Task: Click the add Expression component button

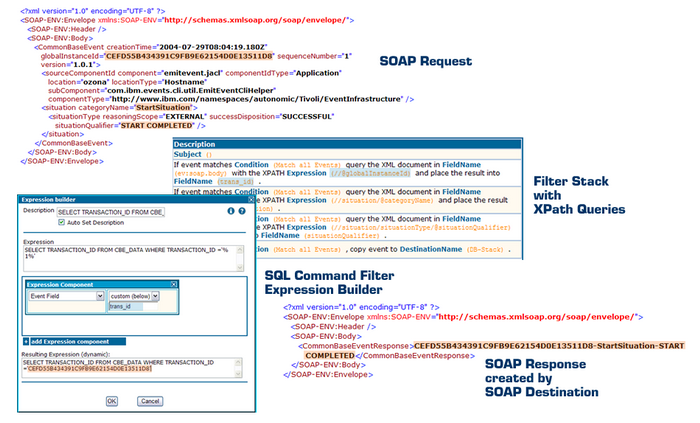Action: (x=78, y=341)
